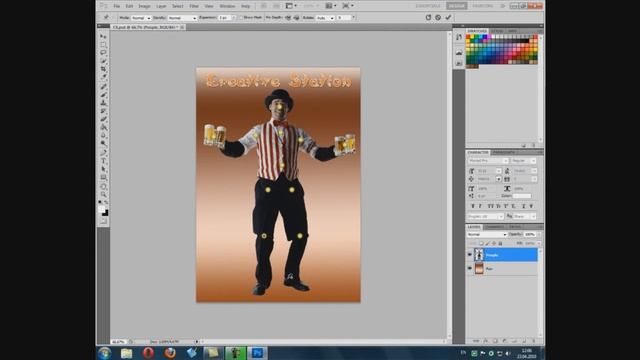Select the Brush tool
The image size is (640, 360).
point(103,95)
